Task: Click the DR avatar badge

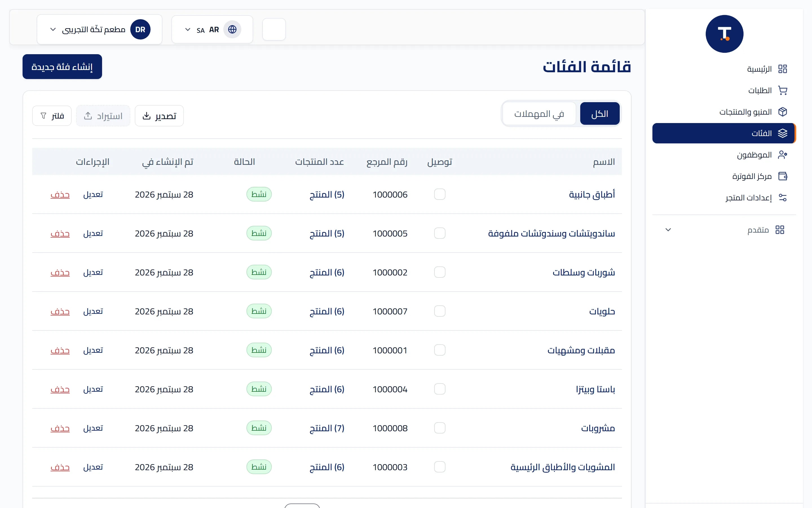Action: click(x=140, y=30)
